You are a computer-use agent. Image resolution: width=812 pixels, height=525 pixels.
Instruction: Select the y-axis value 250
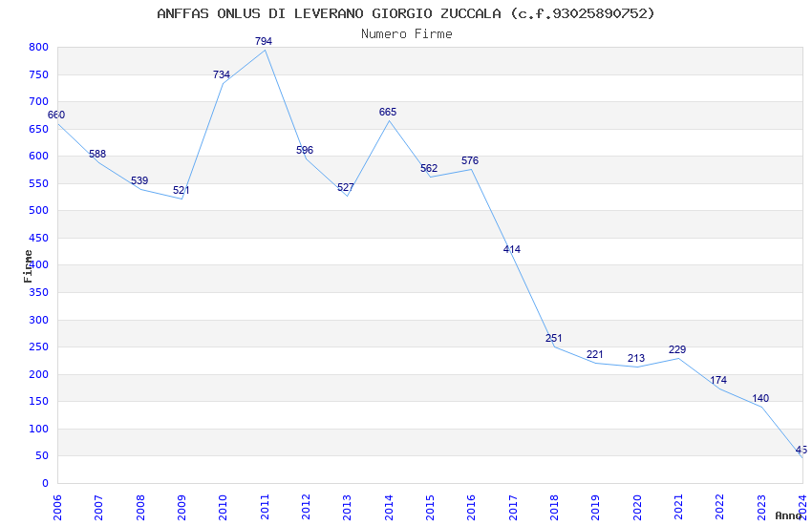point(38,346)
